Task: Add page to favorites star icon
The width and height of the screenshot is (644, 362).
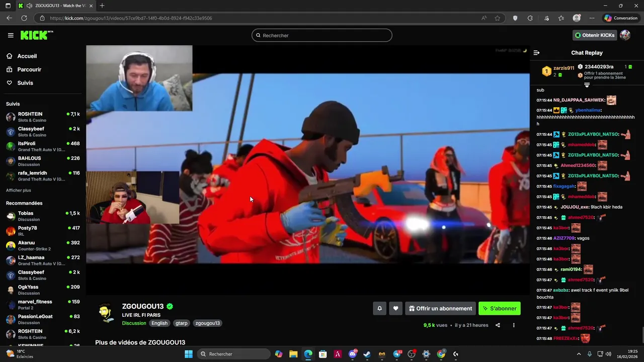Action: [497, 18]
